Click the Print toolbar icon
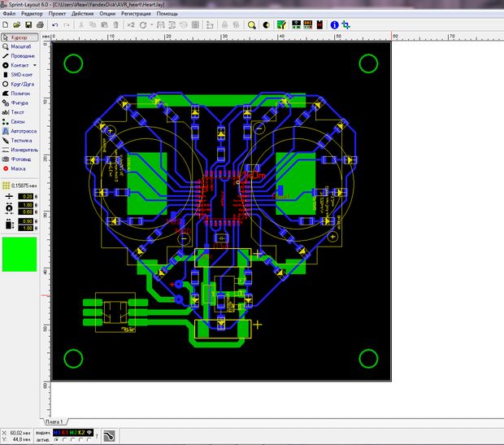 pyautogui.click(x=39, y=25)
